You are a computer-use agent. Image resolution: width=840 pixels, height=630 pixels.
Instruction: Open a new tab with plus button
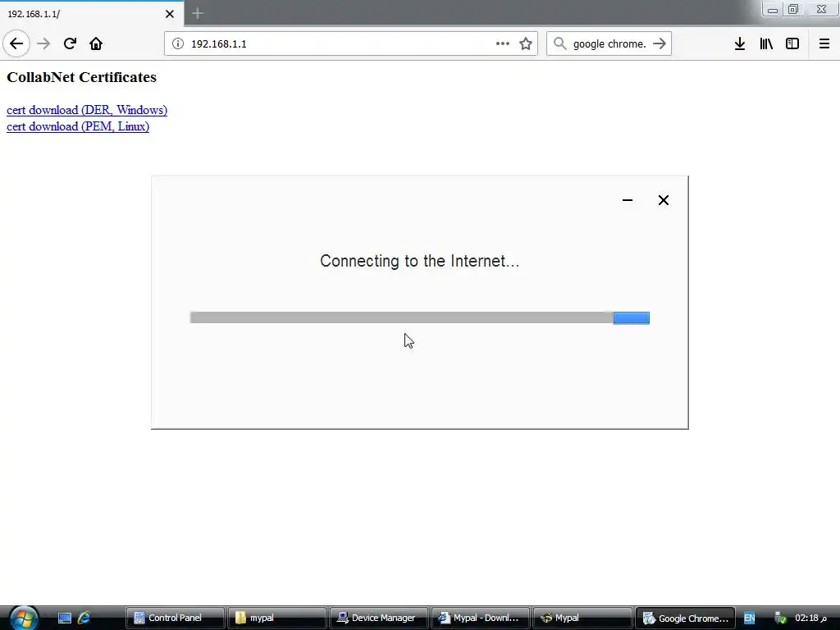coord(198,13)
